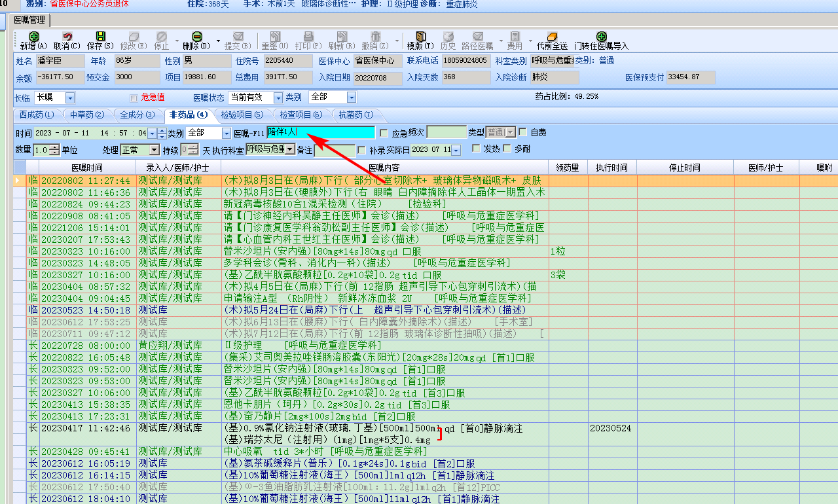
Task: Click the 停止时间 column header
Action: coord(685,168)
